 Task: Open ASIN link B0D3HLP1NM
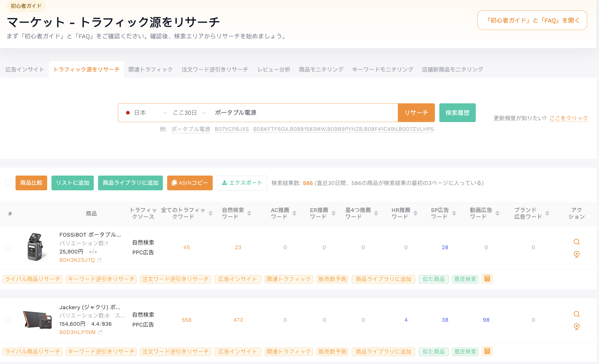pos(77,332)
